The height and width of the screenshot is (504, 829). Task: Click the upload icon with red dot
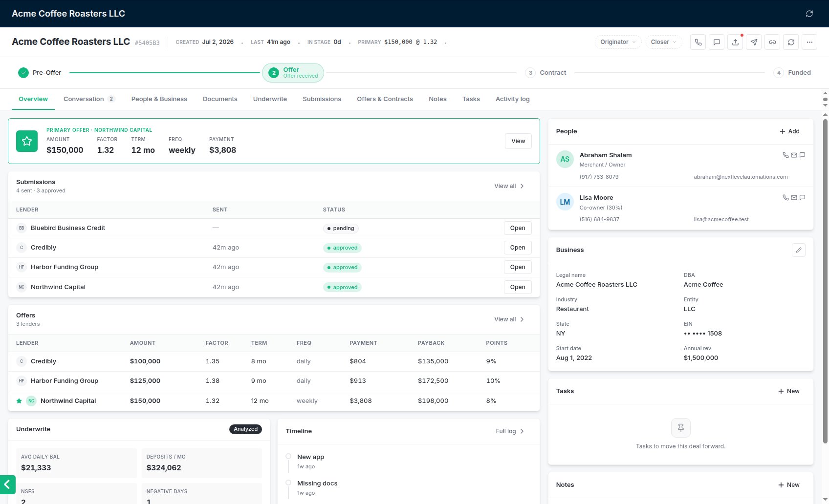735,42
